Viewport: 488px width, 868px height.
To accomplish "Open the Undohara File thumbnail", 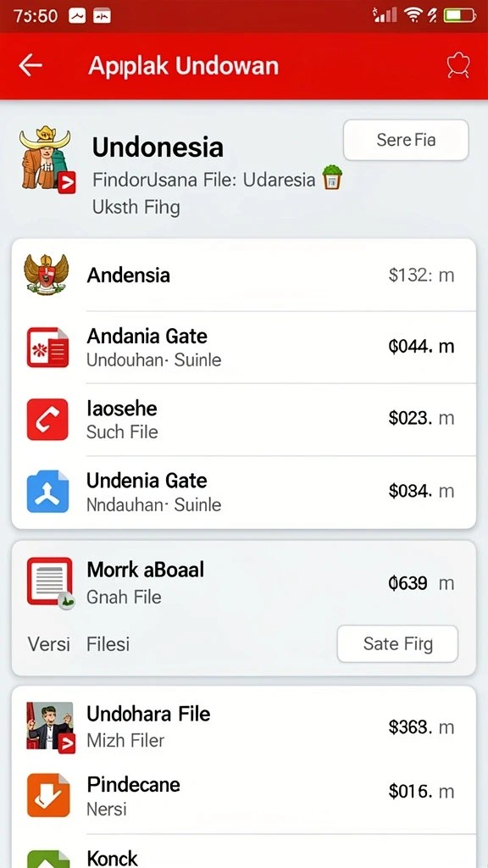I will pyautogui.click(x=50, y=727).
